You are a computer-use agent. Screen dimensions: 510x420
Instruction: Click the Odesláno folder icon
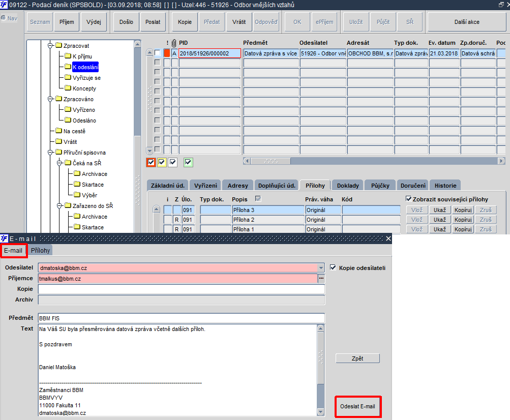68,120
